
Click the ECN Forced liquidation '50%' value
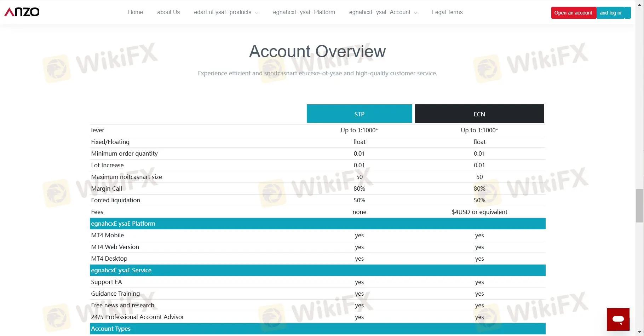click(479, 200)
